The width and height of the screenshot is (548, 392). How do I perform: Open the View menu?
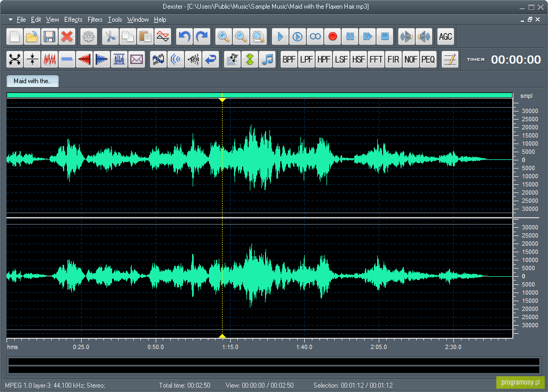click(52, 20)
